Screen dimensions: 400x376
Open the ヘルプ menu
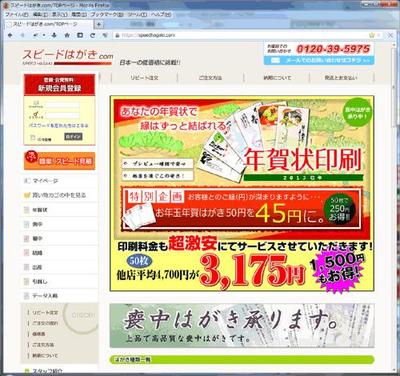pyautogui.click(x=161, y=15)
